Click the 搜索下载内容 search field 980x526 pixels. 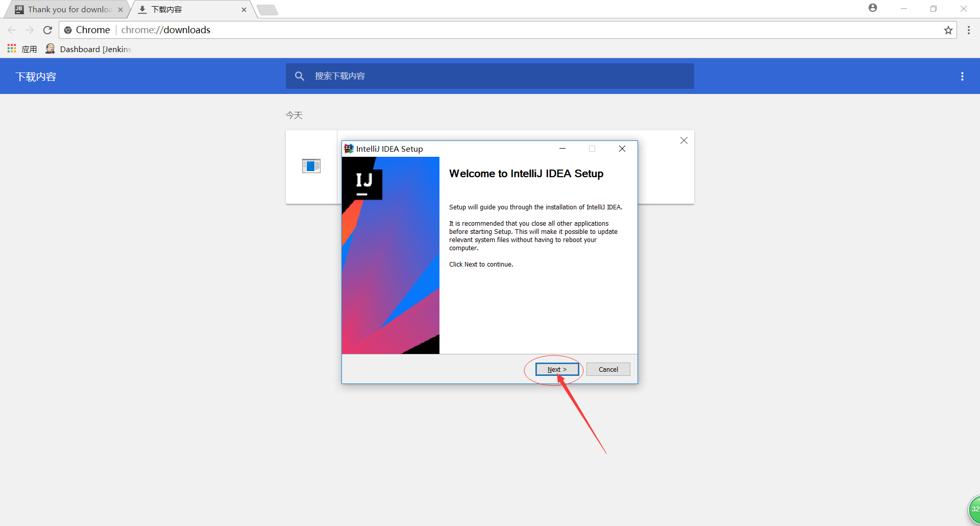pos(490,76)
